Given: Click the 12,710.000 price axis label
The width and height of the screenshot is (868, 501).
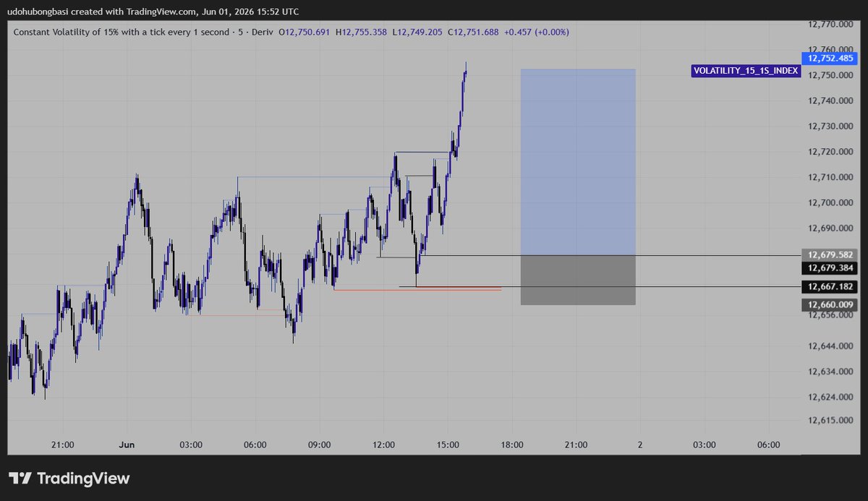Looking at the screenshot, I should tap(831, 177).
